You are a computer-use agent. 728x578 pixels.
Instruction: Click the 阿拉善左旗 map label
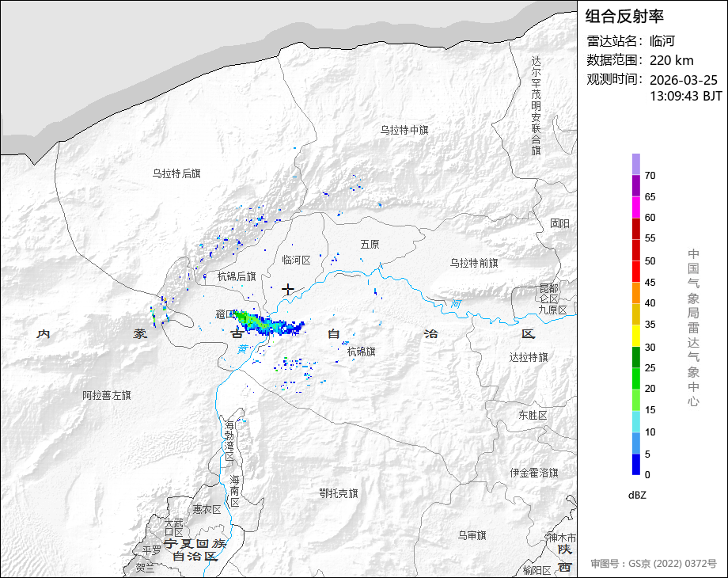[x=107, y=395]
